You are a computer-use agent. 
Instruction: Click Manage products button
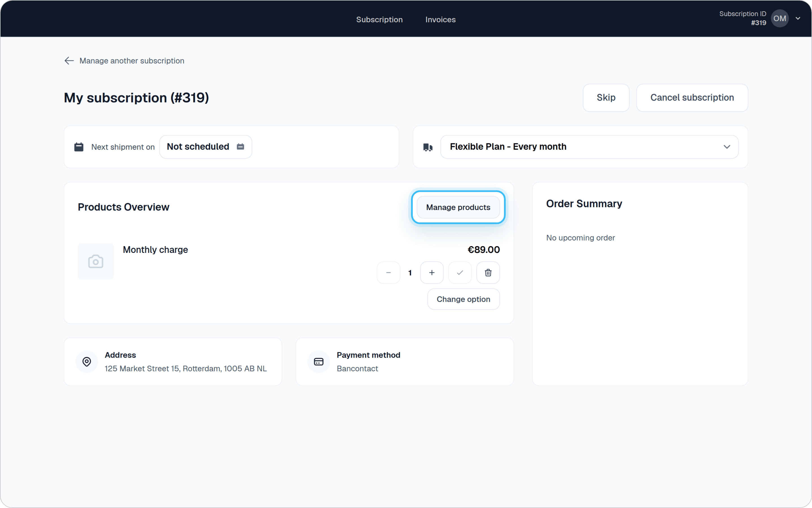tap(458, 207)
